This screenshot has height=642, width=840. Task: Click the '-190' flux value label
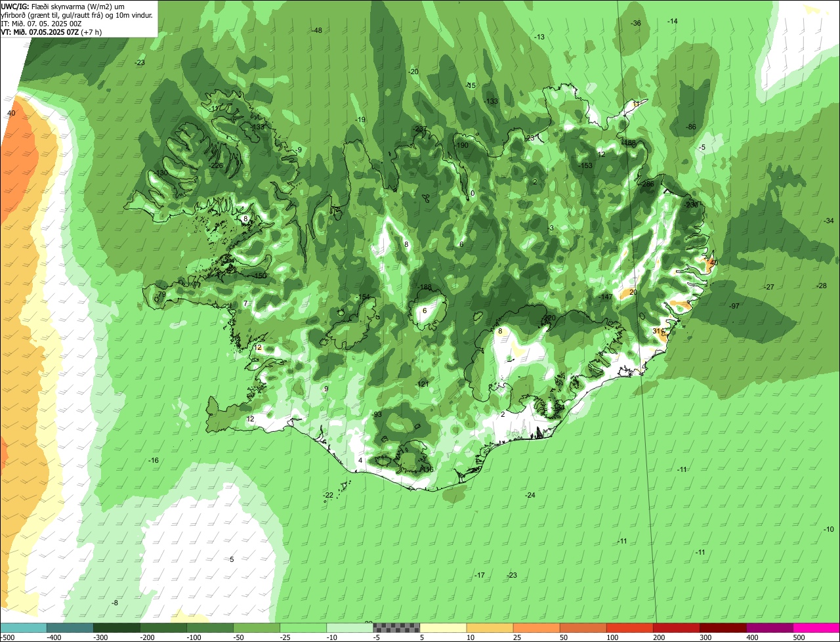click(x=462, y=145)
